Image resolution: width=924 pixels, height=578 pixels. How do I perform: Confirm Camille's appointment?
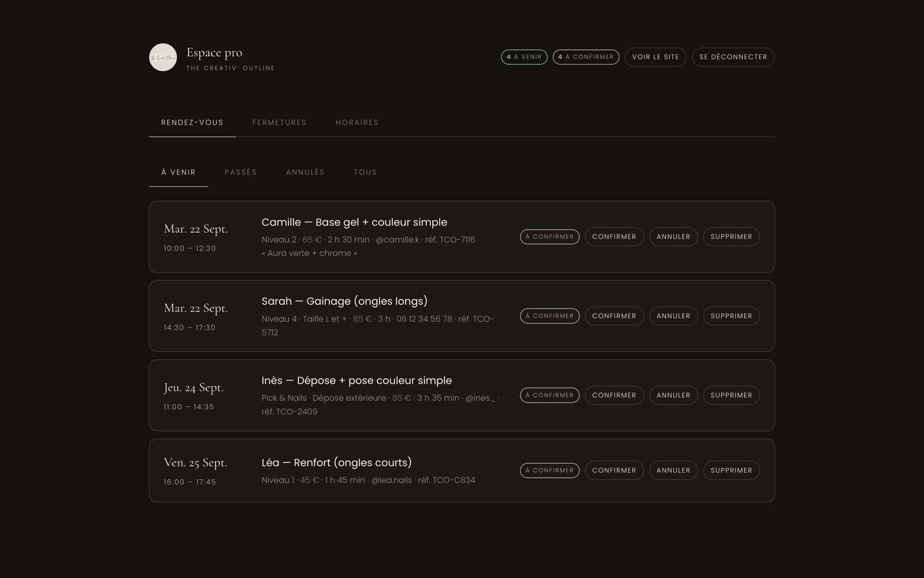click(x=614, y=237)
